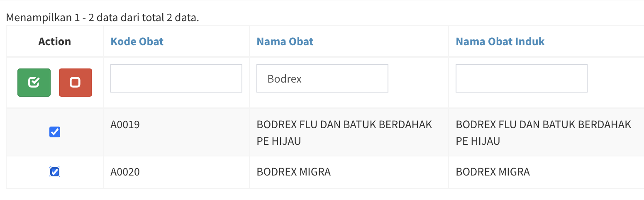Toggle the checkbox for A0019 row
This screenshot has height=200, width=644.
coord(55,132)
